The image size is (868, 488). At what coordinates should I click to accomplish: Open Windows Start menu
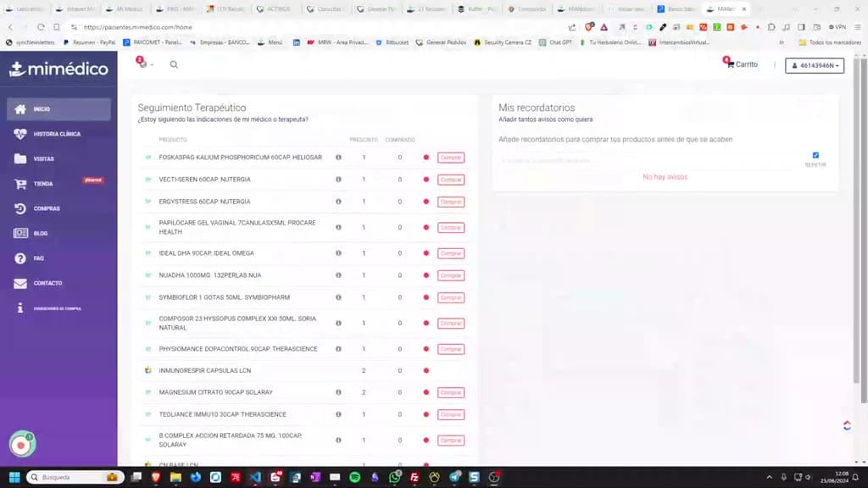(14, 477)
